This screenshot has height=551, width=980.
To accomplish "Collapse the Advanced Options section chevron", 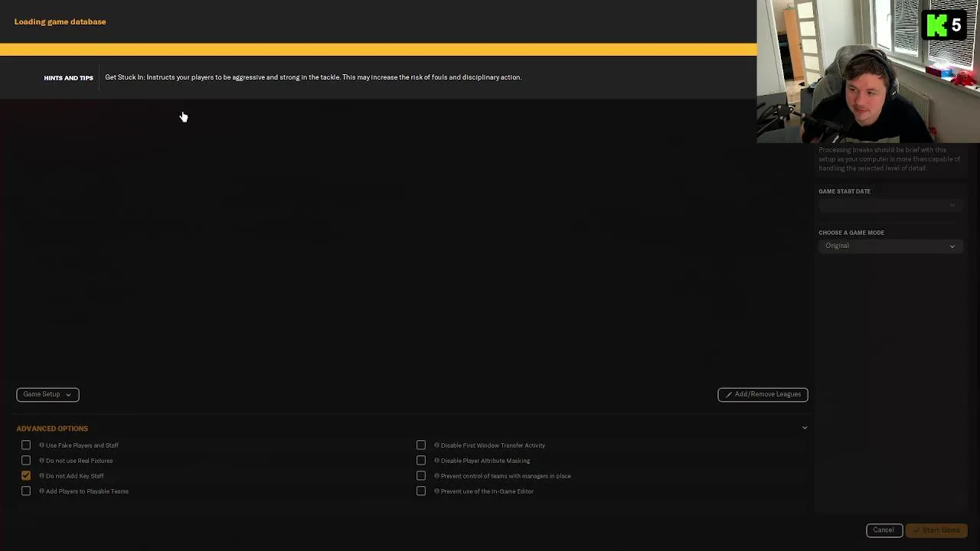I will coord(805,429).
